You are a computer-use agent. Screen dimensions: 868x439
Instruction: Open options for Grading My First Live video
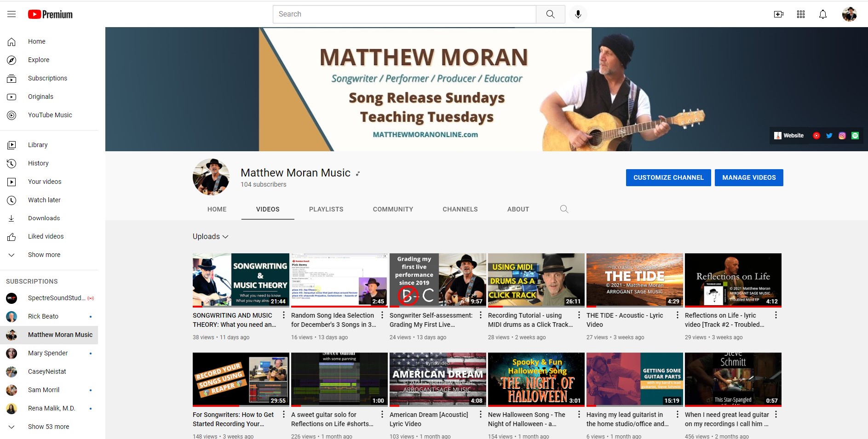[481, 315]
